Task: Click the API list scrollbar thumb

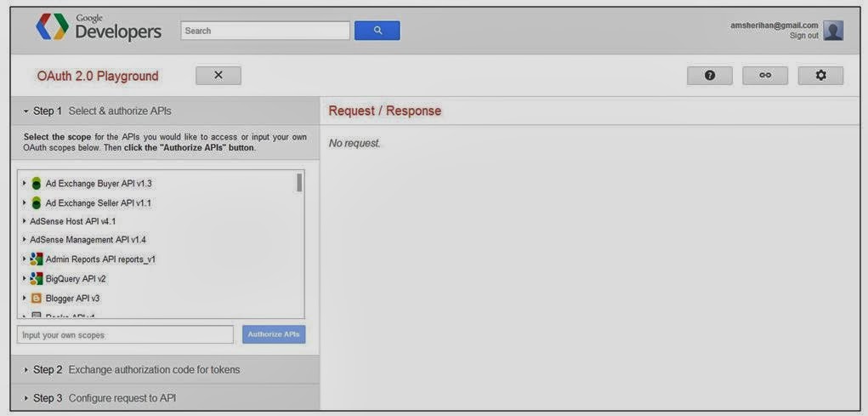Action: pos(299,182)
